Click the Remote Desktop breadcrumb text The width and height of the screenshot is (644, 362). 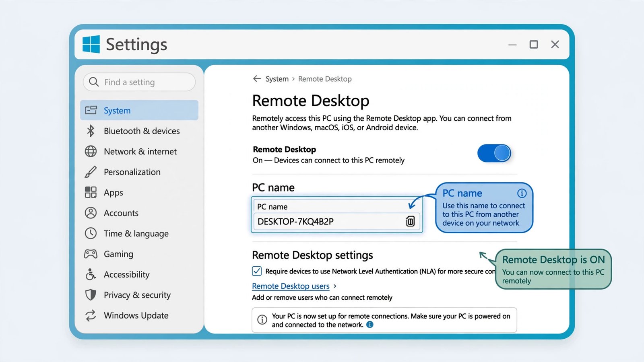(x=325, y=79)
